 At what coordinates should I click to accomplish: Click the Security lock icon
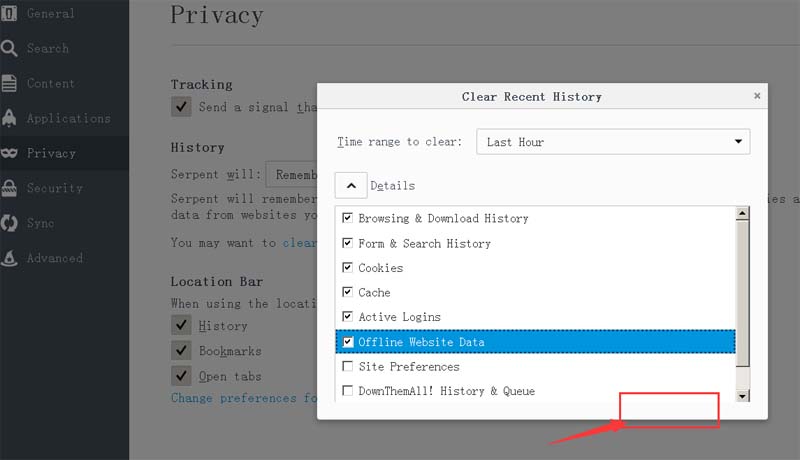(x=10, y=188)
